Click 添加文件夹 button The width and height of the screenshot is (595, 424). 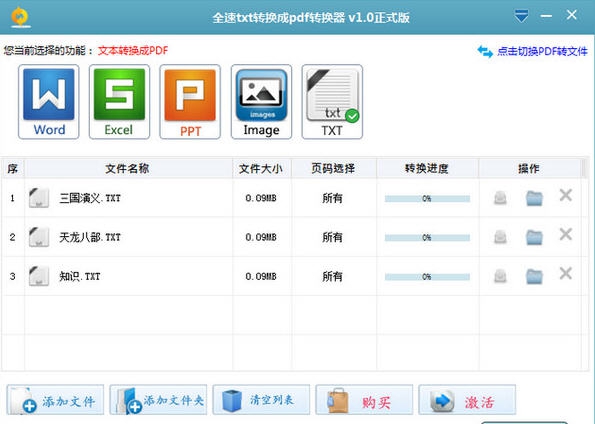click(158, 400)
